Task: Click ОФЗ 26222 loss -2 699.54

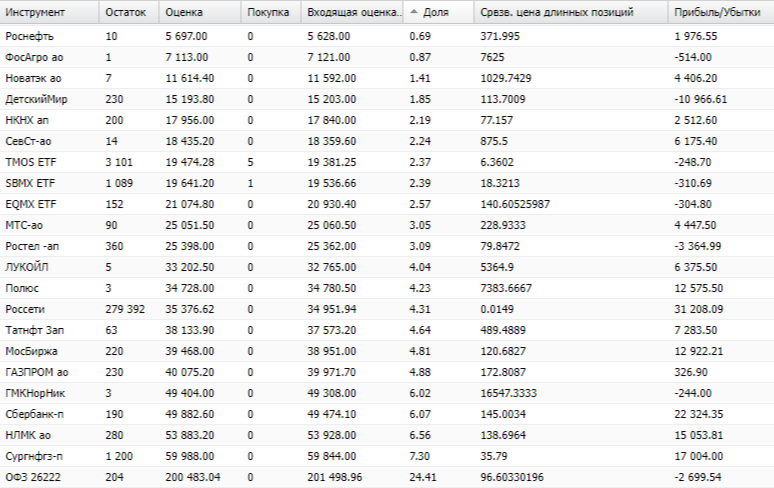Action: (x=697, y=477)
